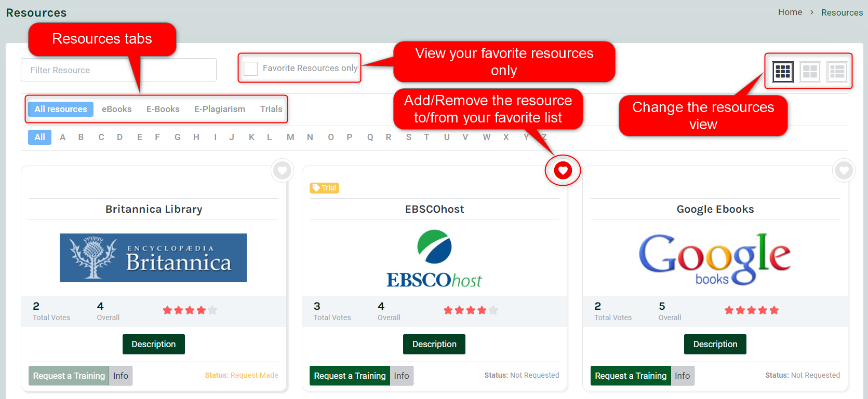Switch to small grid view icon
Screen dimensions: 868x399
point(783,72)
